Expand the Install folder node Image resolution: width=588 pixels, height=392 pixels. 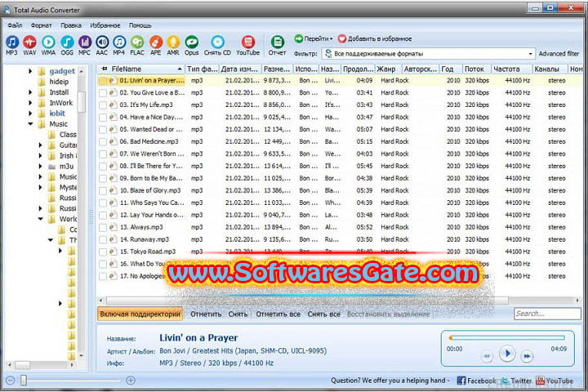pyautogui.click(x=30, y=92)
